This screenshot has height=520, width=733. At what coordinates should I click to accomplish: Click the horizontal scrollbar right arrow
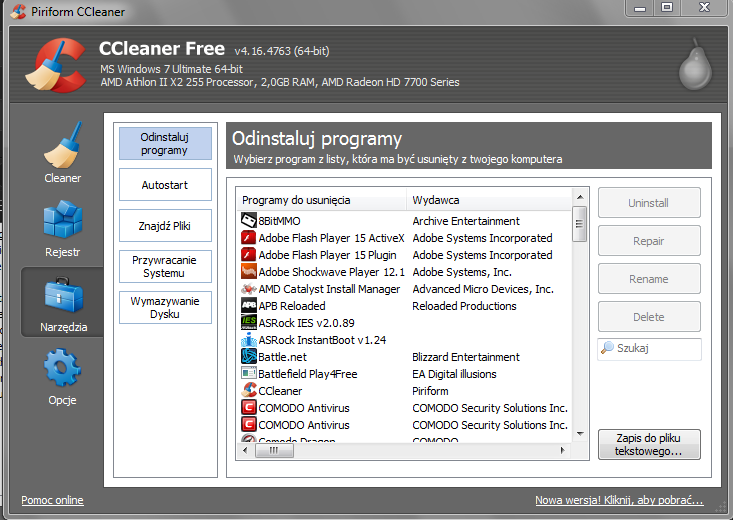562,450
